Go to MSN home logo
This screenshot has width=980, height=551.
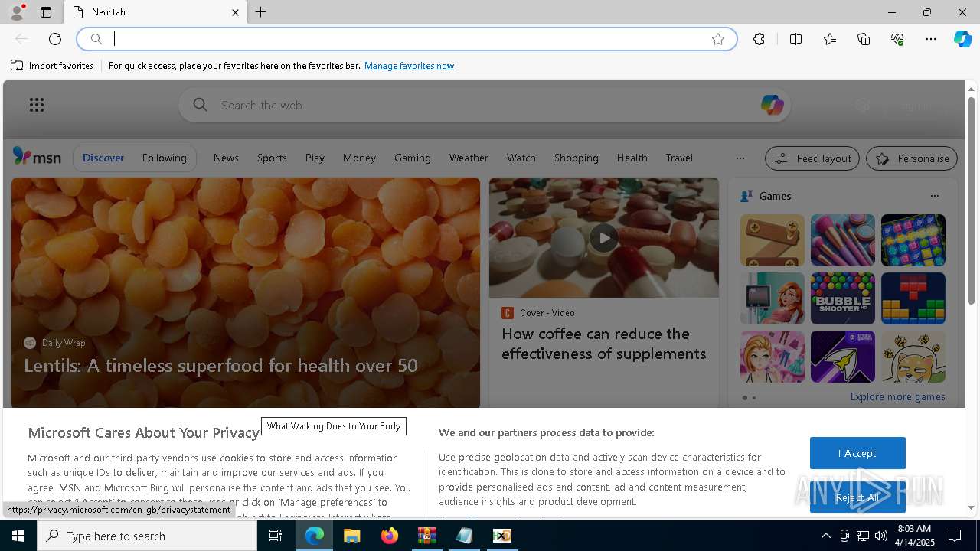coord(37,157)
